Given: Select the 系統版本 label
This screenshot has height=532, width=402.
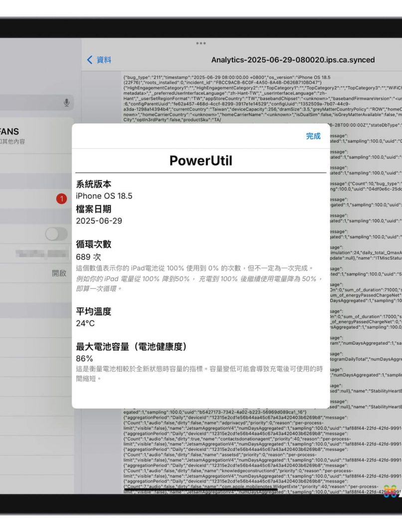Looking at the screenshot, I should pyautogui.click(x=93, y=184).
